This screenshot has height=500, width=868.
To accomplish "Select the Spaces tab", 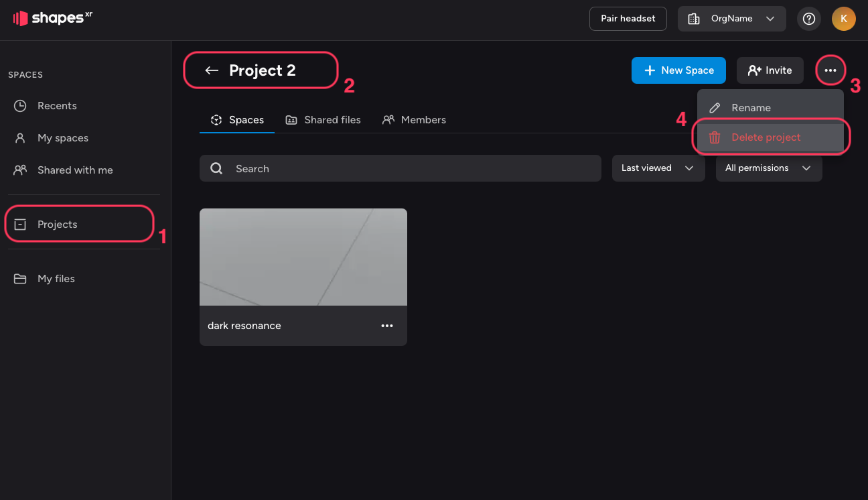I will pyautogui.click(x=237, y=120).
